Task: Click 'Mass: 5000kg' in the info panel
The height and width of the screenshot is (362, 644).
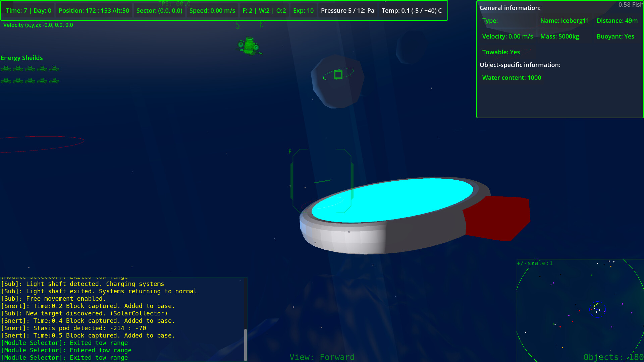Action: [560, 37]
